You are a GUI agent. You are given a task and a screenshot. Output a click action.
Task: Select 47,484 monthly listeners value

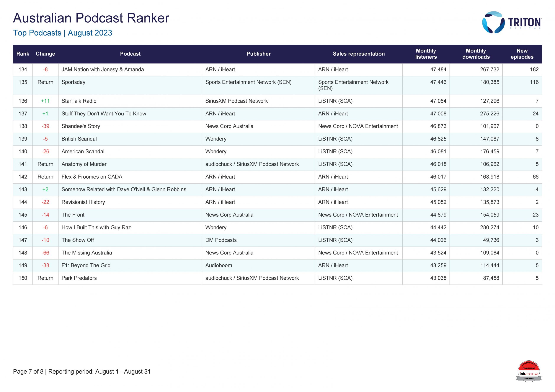438,70
